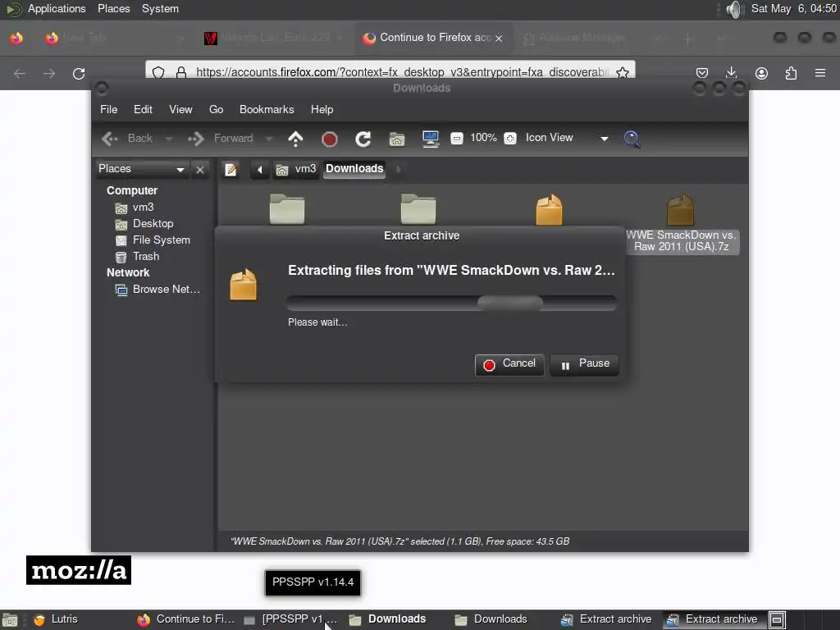Open the System menu in top panel
Screen dimensions: 840x630
point(160,8)
